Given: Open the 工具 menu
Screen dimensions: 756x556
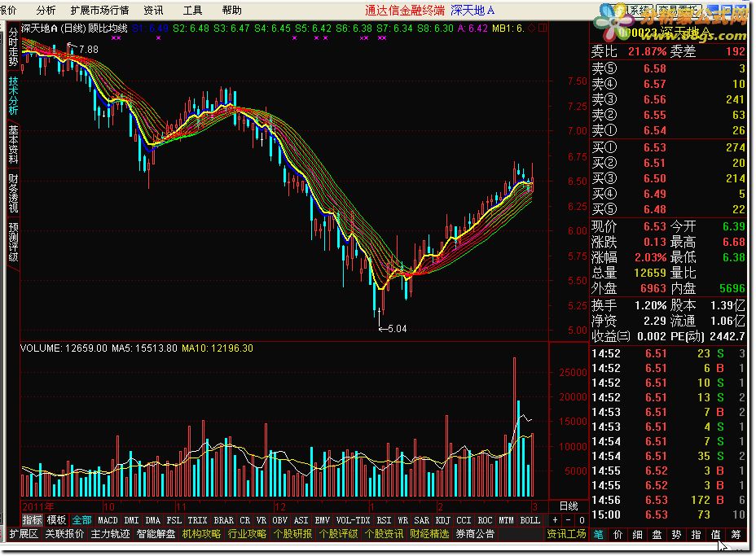Looking at the screenshot, I should pyautogui.click(x=192, y=10).
